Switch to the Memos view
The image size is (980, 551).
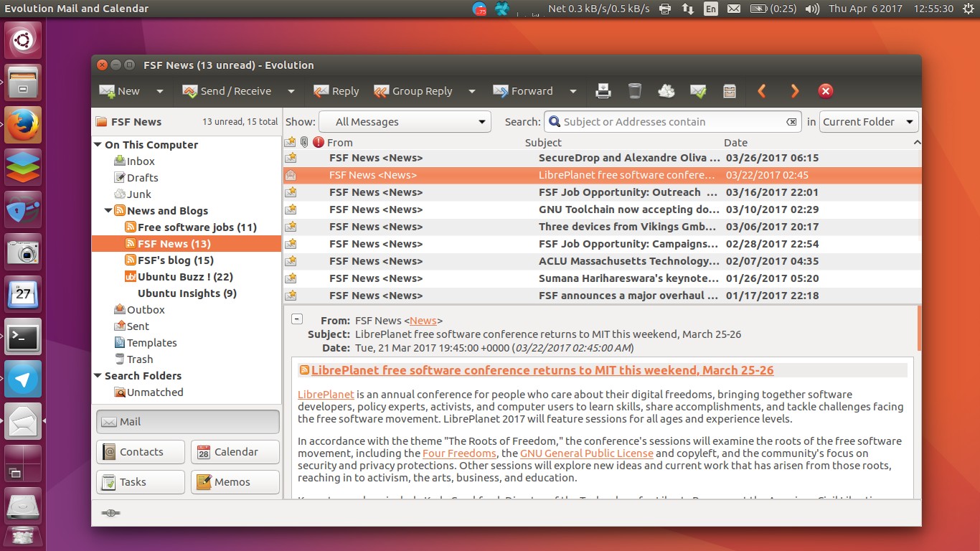coord(235,482)
